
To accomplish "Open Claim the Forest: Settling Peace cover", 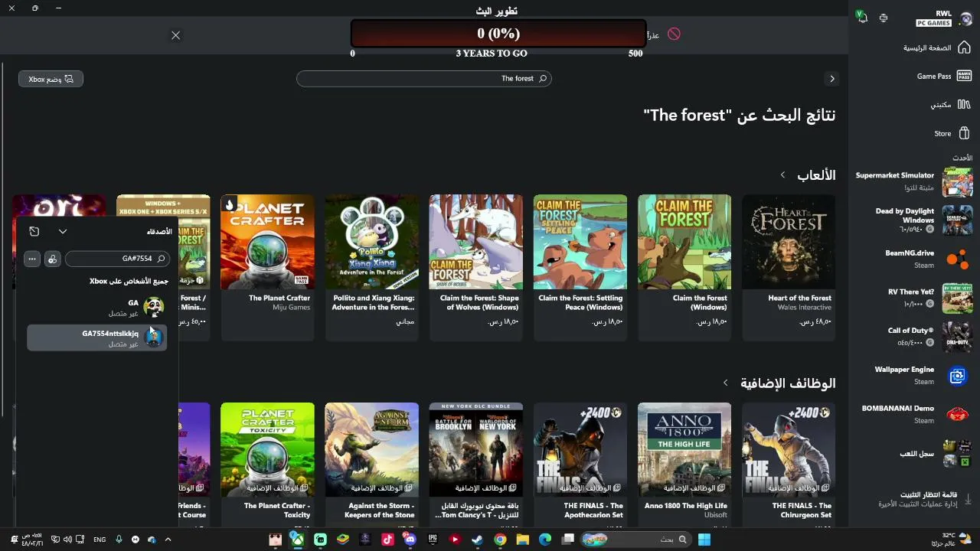I will (x=580, y=242).
